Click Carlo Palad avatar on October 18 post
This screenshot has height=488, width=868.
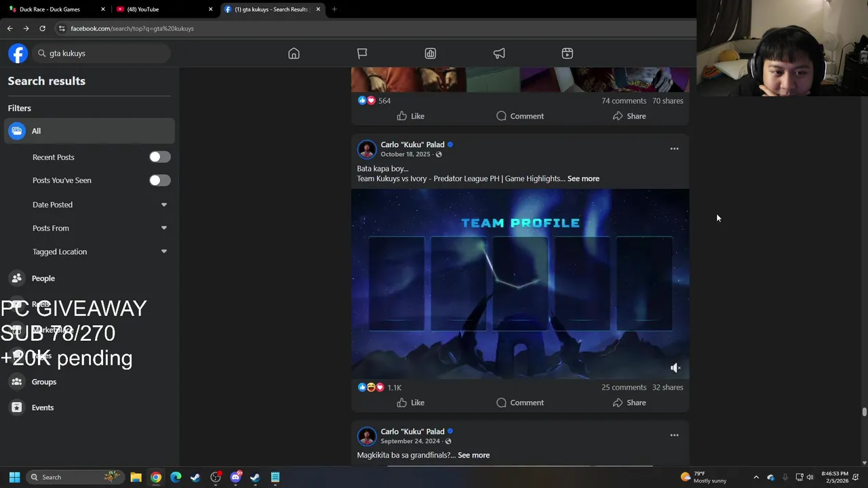367,149
